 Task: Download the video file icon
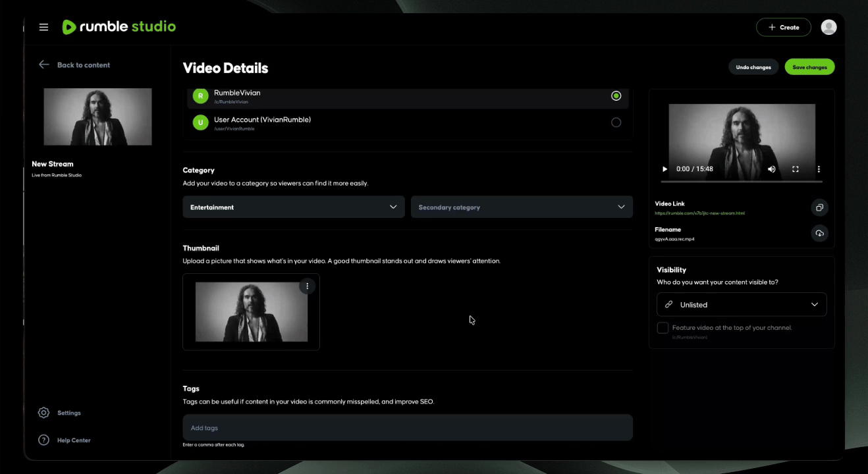(819, 233)
